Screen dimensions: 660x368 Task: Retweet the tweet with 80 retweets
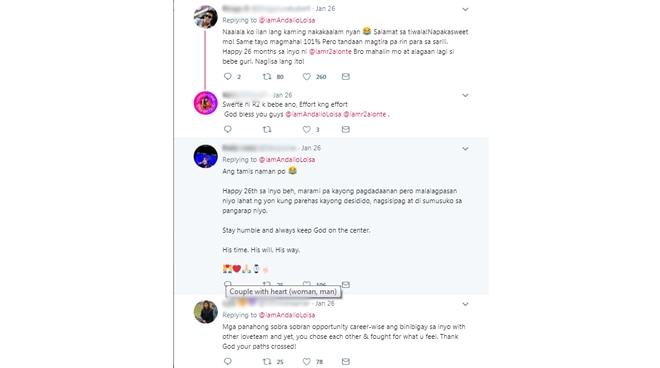tap(267, 76)
